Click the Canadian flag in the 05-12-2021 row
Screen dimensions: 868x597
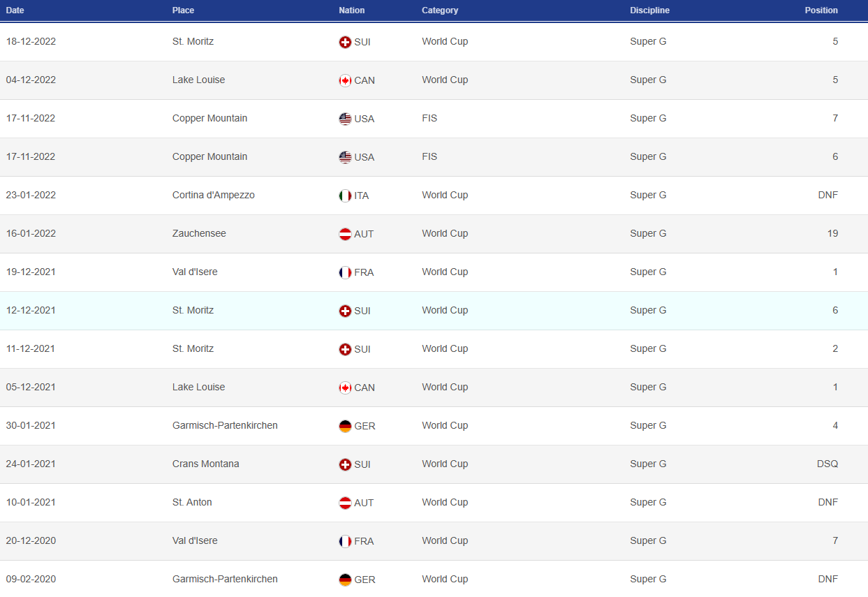[345, 388]
